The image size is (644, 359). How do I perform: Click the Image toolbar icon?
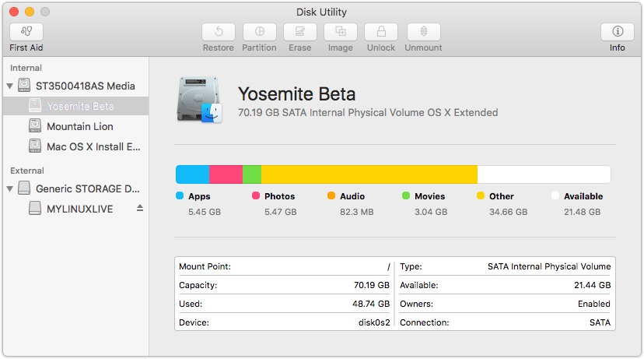340,32
